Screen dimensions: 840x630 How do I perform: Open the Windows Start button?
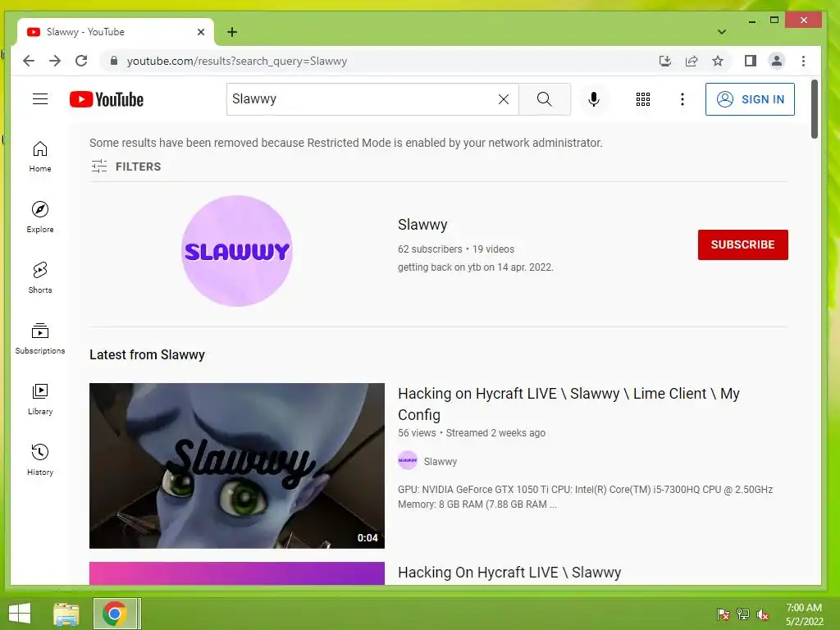[x=20, y=614]
